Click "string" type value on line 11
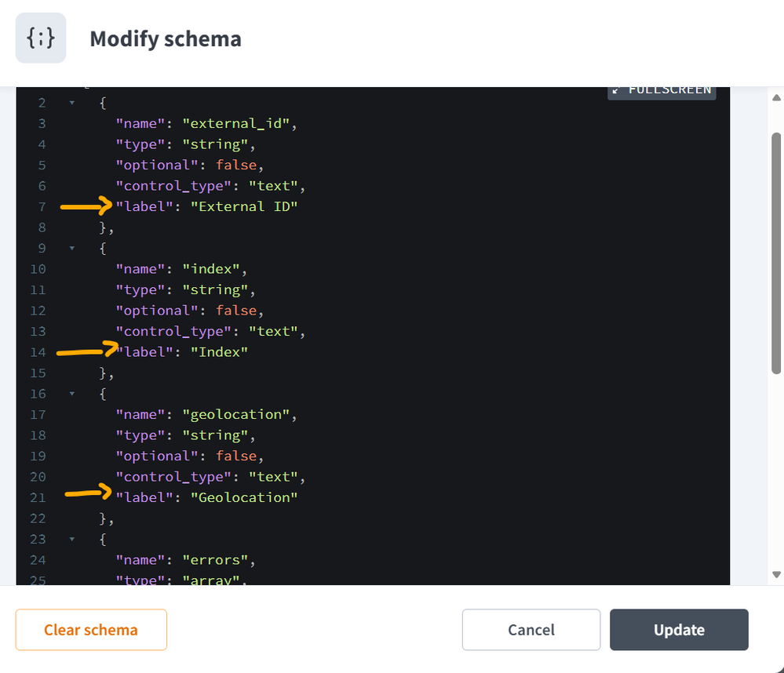The image size is (784, 673). (215, 289)
